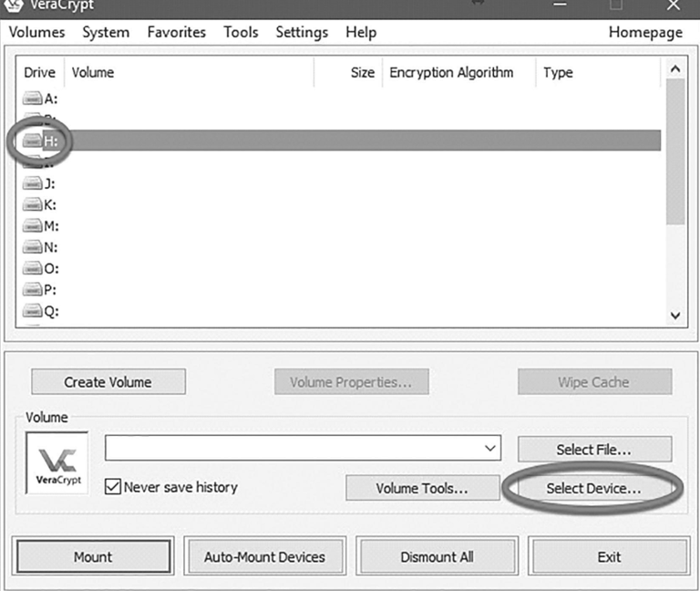
Task: Click the A: drive icon
Action: coord(32,98)
